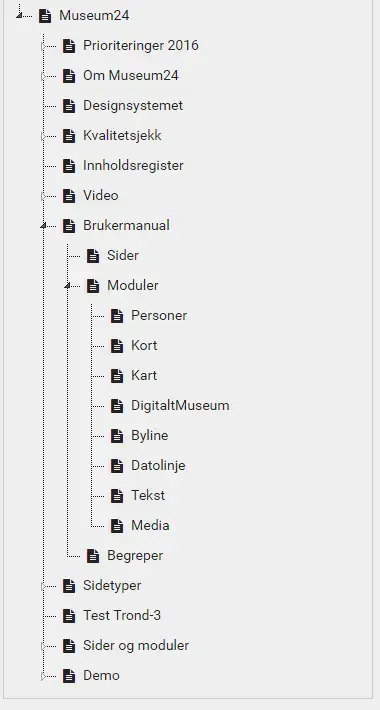Click the page icon beside Innholdsregister
The height and width of the screenshot is (710, 380).
(x=69, y=166)
